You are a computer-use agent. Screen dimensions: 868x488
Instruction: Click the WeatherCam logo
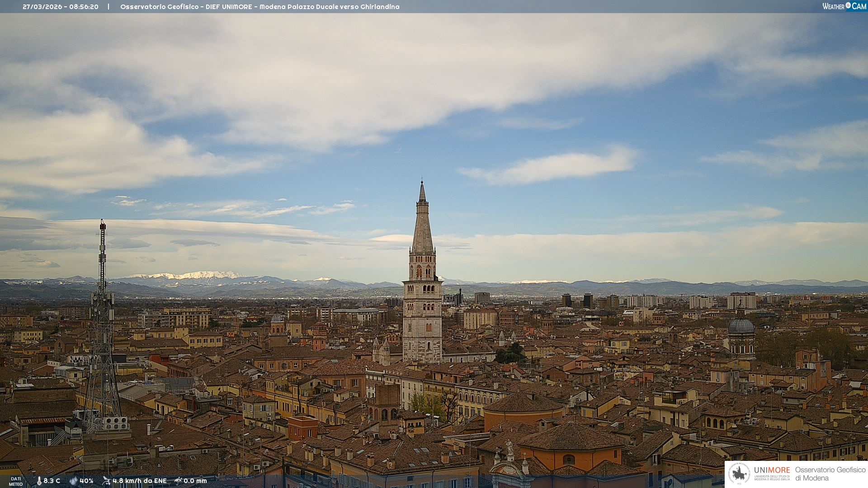tap(844, 6)
